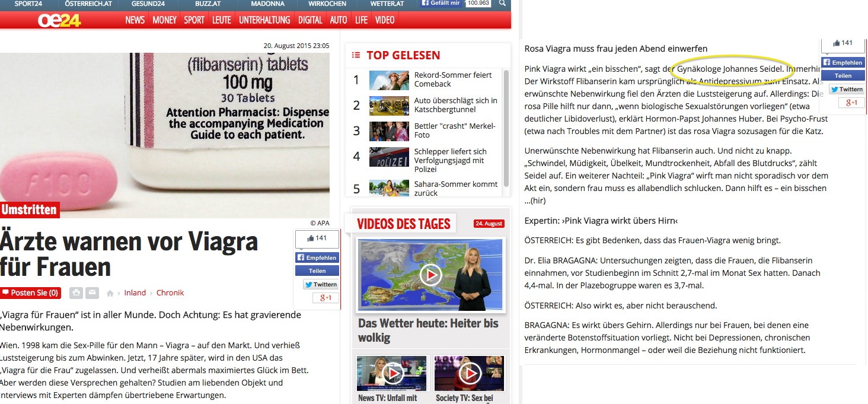
Task: Click the email article envelope icon
Action: 92,293
